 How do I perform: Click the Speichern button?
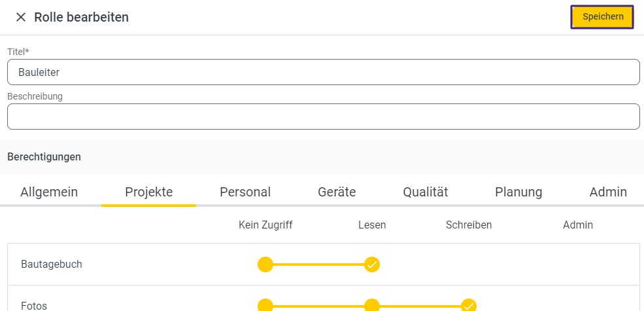[x=602, y=17]
